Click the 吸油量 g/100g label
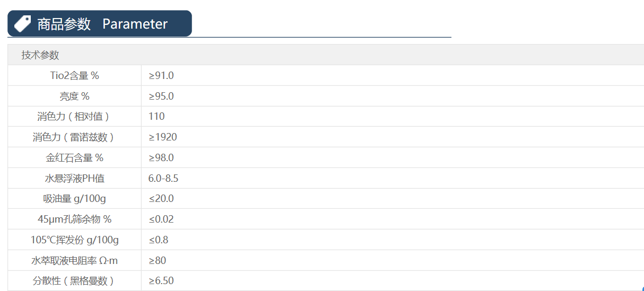 tap(74, 199)
